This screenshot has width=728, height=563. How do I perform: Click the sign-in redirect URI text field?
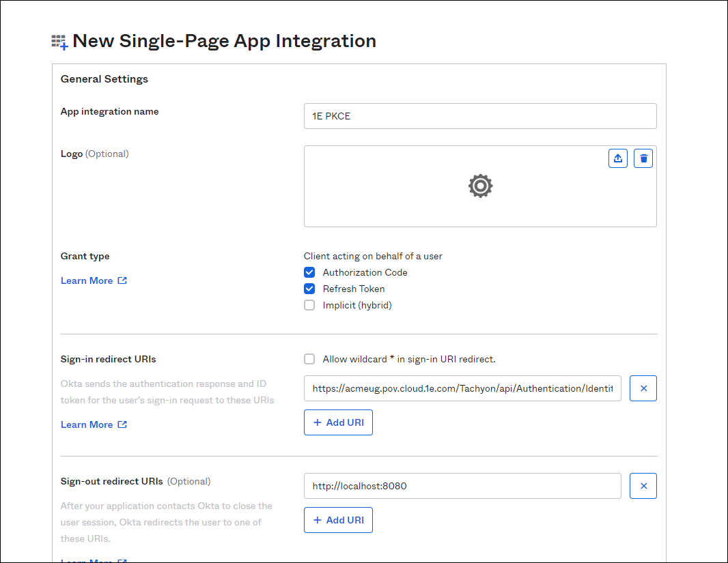(x=462, y=388)
